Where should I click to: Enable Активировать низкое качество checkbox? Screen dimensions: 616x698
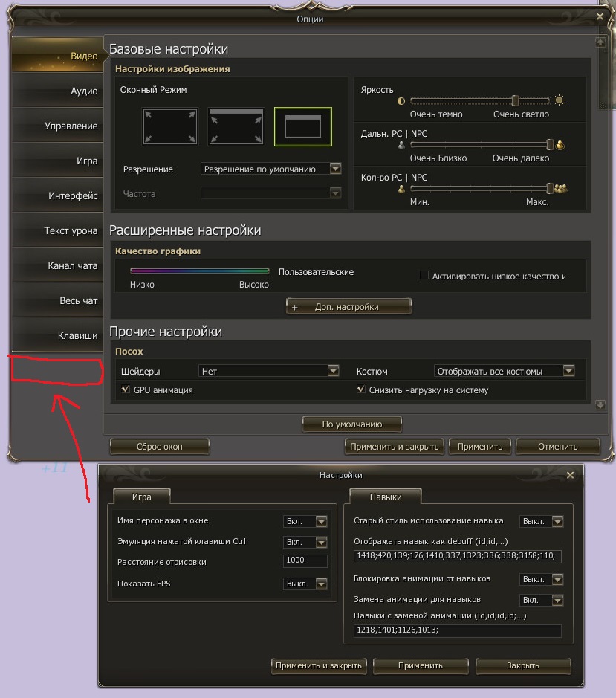point(424,276)
